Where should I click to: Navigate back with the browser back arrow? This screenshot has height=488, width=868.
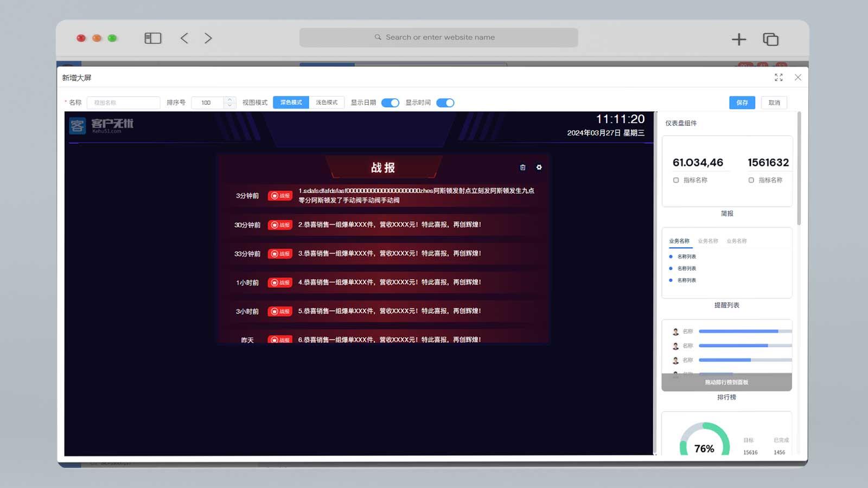pyautogui.click(x=184, y=38)
